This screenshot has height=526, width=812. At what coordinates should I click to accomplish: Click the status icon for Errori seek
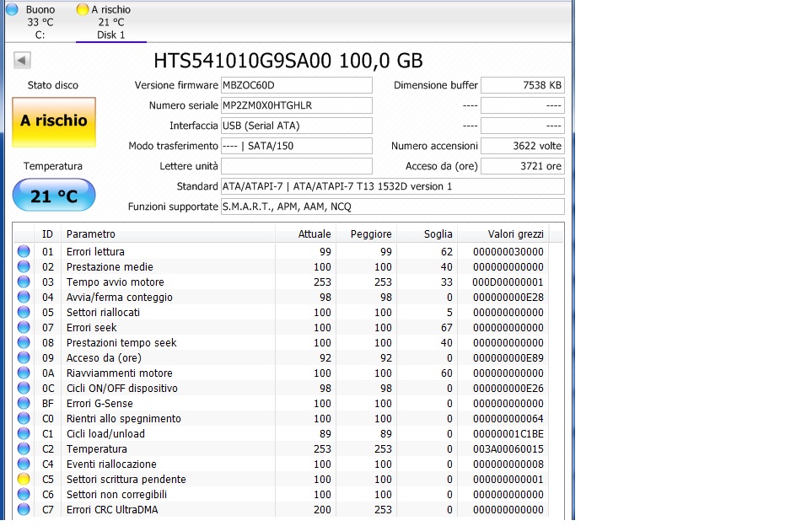[24, 327]
